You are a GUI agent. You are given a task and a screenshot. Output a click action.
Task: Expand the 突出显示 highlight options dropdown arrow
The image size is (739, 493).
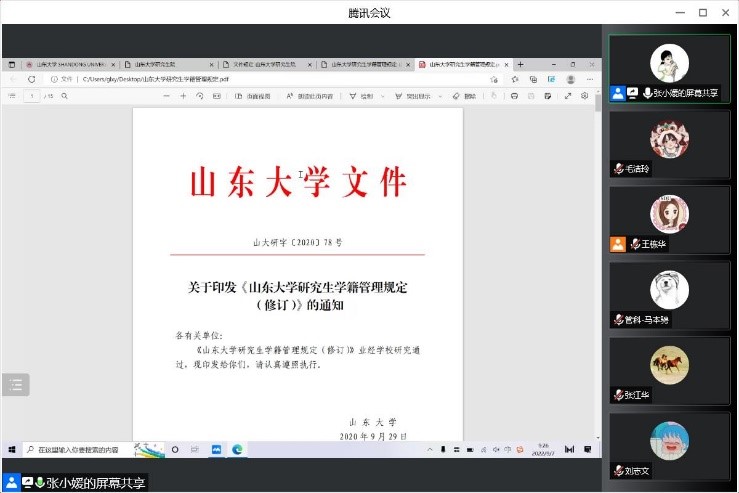(x=440, y=96)
